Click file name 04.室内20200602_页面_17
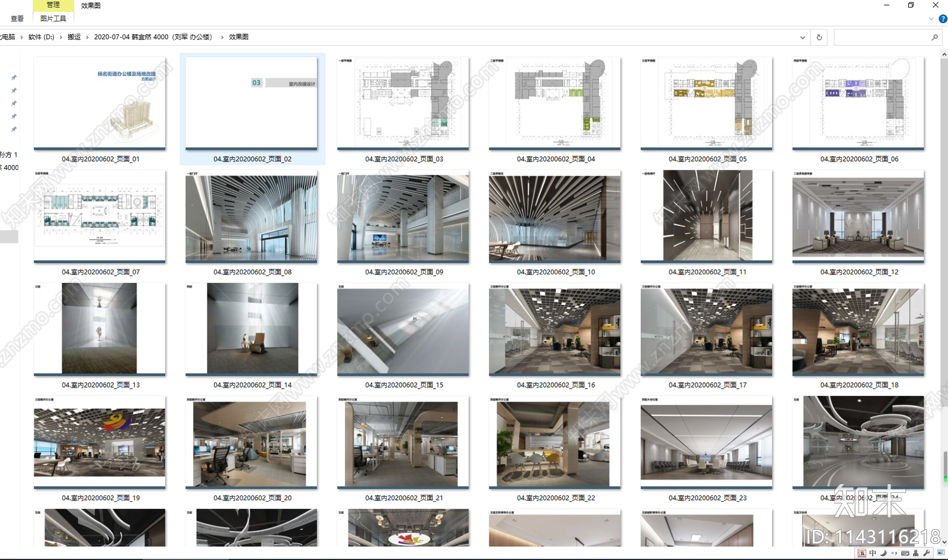The height and width of the screenshot is (560, 948). (x=707, y=385)
